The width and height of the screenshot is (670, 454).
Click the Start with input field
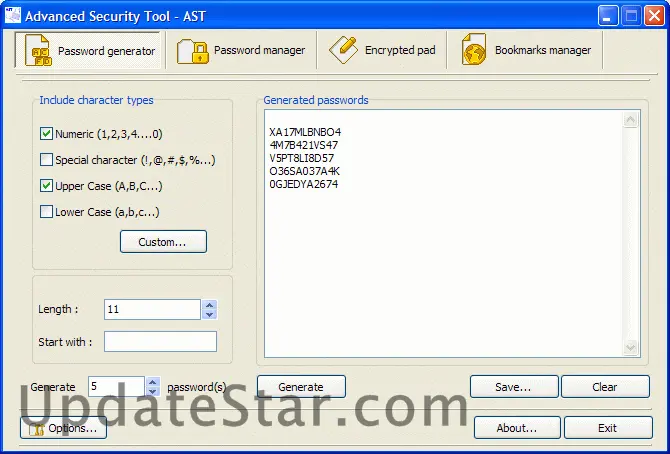pyautogui.click(x=160, y=342)
